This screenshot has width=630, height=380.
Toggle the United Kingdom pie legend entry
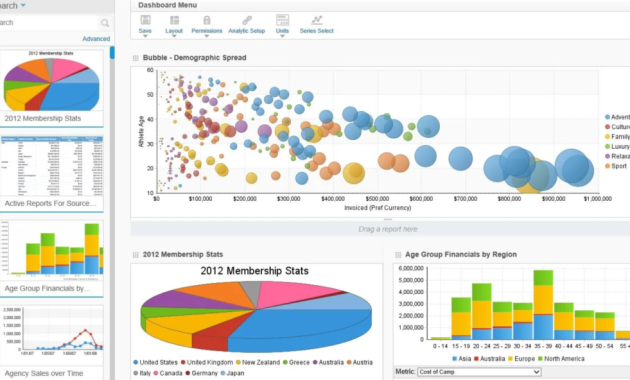207,362
